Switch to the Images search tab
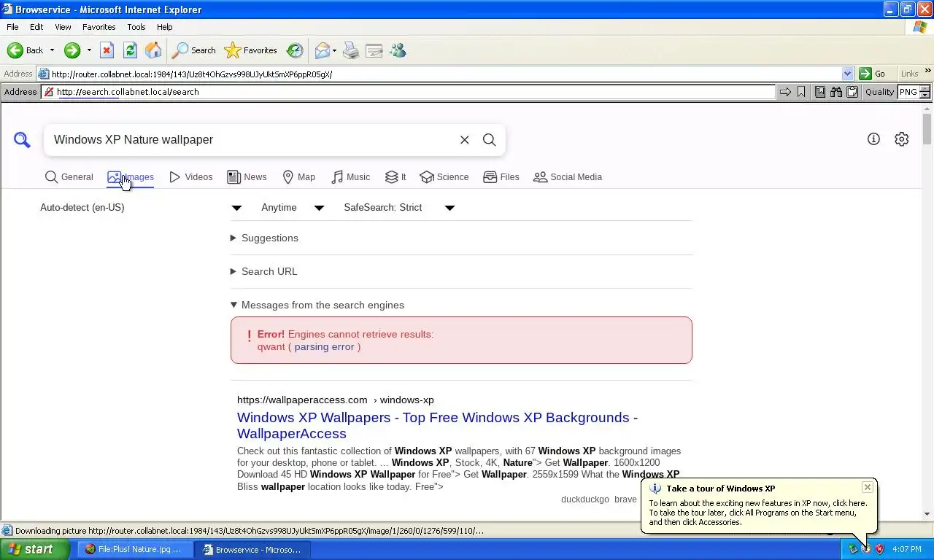Screen dimensions: 934x560 [131, 177]
